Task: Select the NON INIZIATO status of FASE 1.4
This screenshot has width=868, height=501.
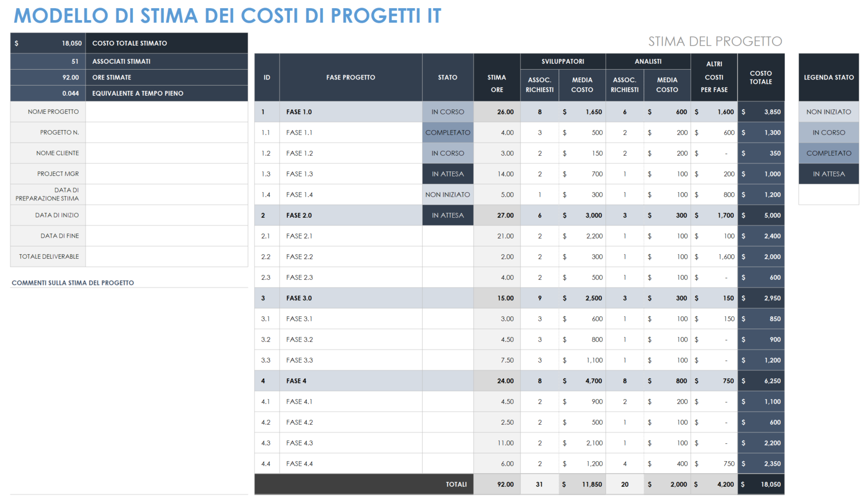Action: (448, 194)
